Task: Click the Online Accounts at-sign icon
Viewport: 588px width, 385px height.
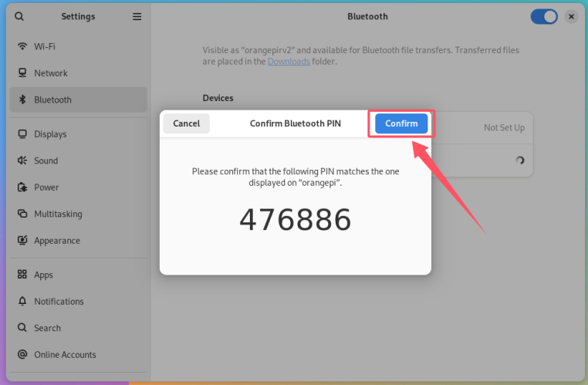Action: (22, 354)
